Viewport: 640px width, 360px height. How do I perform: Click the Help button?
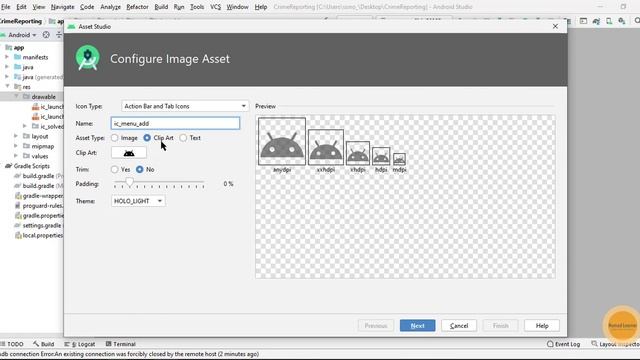542,326
